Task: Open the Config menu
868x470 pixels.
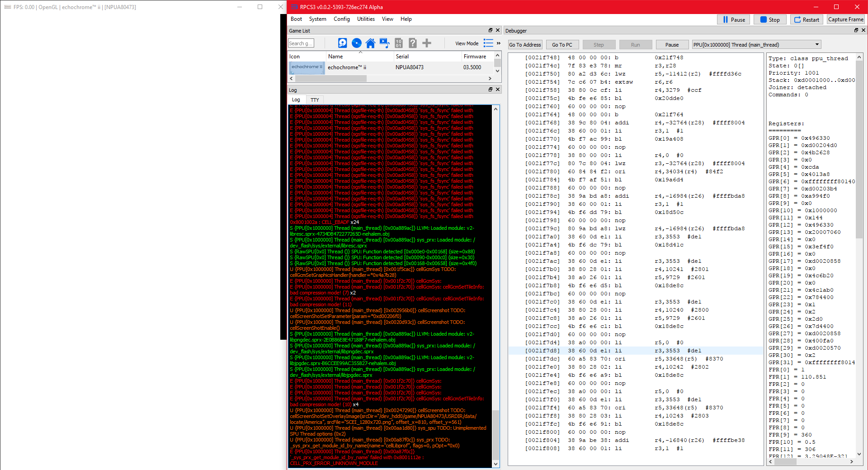Action: (x=341, y=19)
